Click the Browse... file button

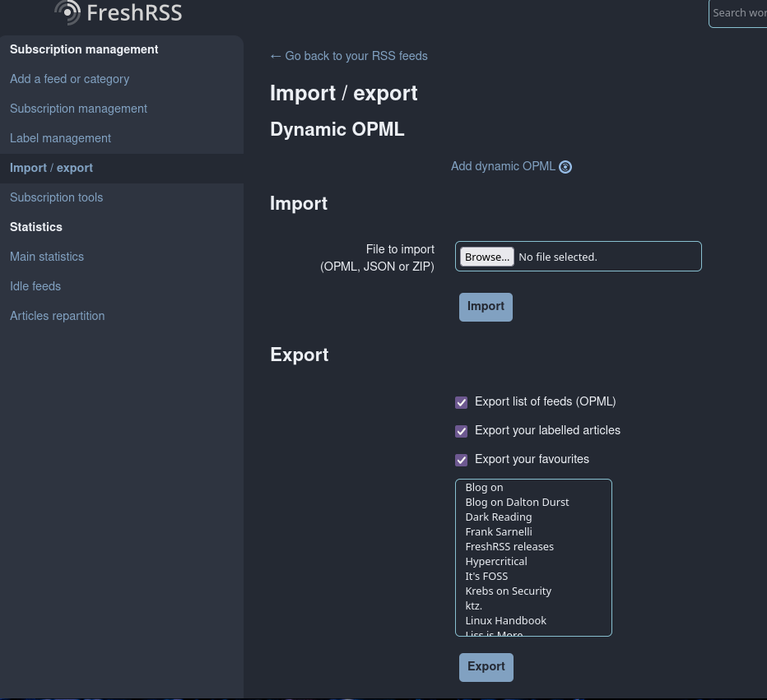click(487, 257)
